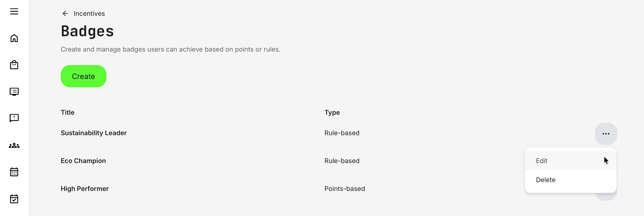The width and height of the screenshot is (644, 216).
Task: Open the feedback messages section
Action: click(x=14, y=118)
